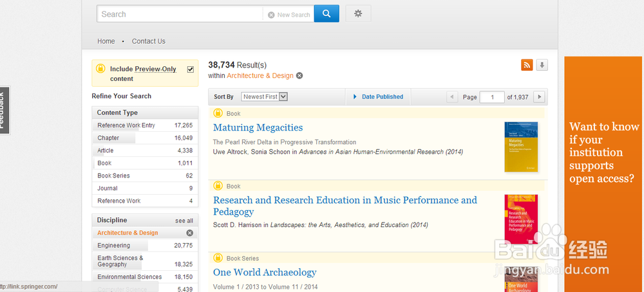Viewport: 644px width, 292px height.
Task: Open the gear search options button
Action: [x=358, y=14]
